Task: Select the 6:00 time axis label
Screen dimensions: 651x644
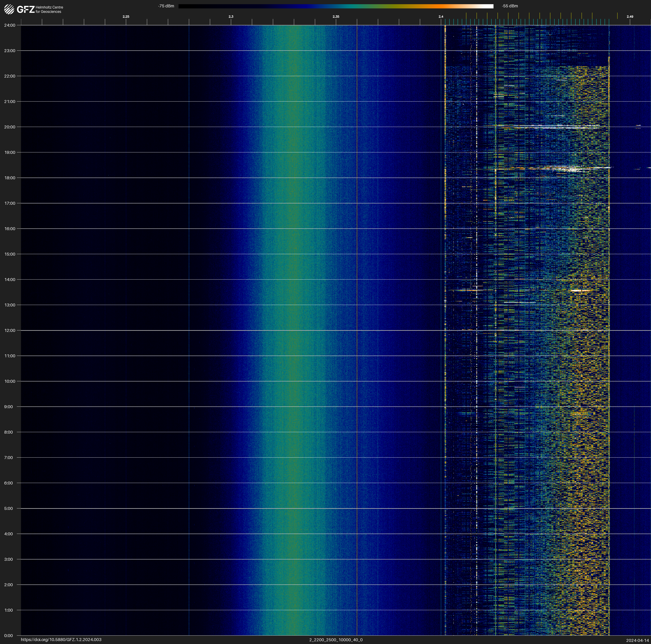Action: (x=8, y=483)
